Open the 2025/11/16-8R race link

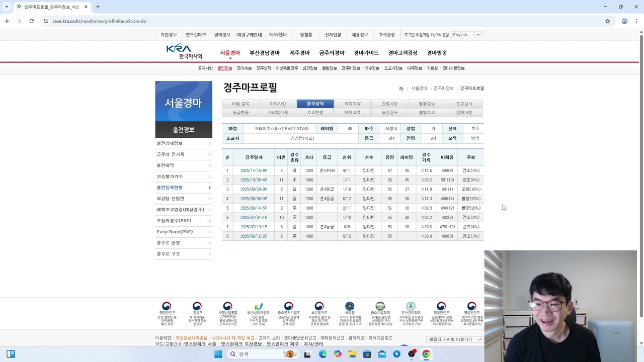tap(254, 170)
